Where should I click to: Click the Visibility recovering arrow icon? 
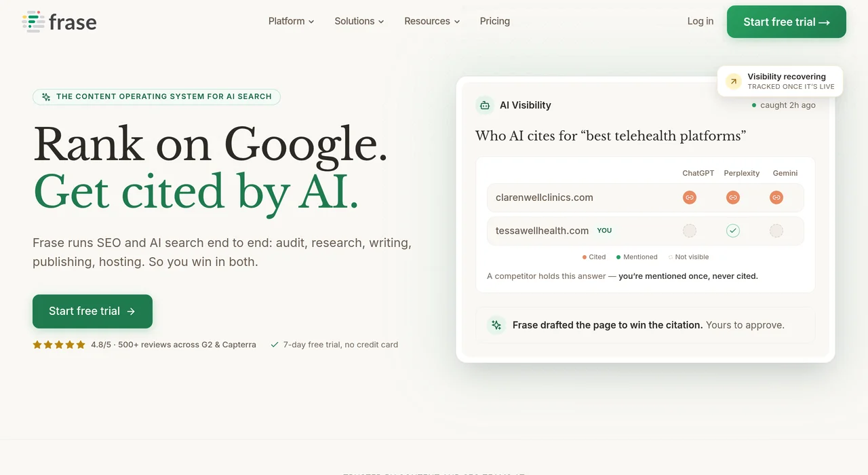(733, 81)
